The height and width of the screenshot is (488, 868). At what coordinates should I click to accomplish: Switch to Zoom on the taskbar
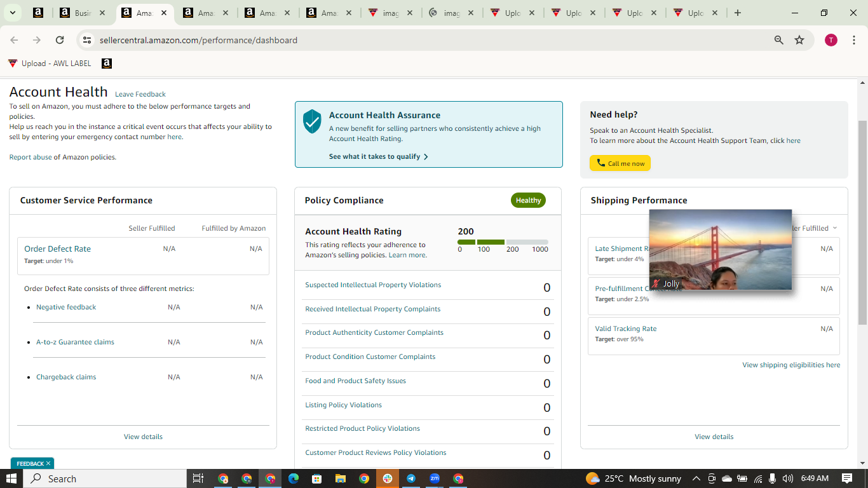435,478
